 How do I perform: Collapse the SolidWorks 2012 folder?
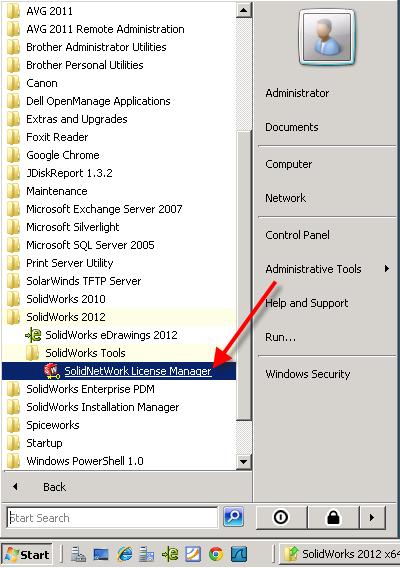pyautogui.click(x=119, y=317)
